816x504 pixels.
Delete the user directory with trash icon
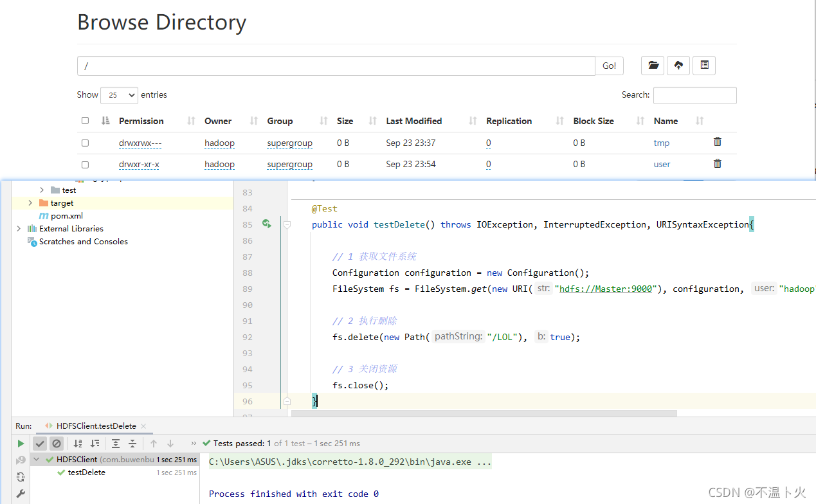pyautogui.click(x=718, y=164)
